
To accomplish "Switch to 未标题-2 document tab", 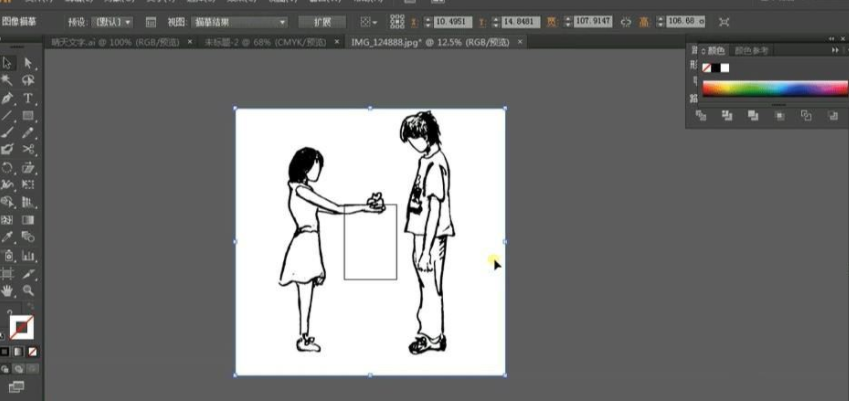I will click(x=265, y=42).
